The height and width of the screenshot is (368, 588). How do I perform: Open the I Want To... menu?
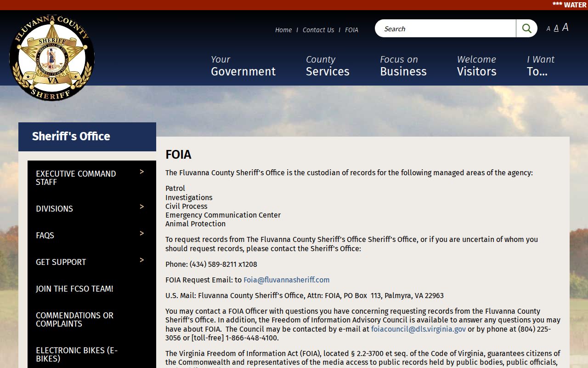pos(541,66)
